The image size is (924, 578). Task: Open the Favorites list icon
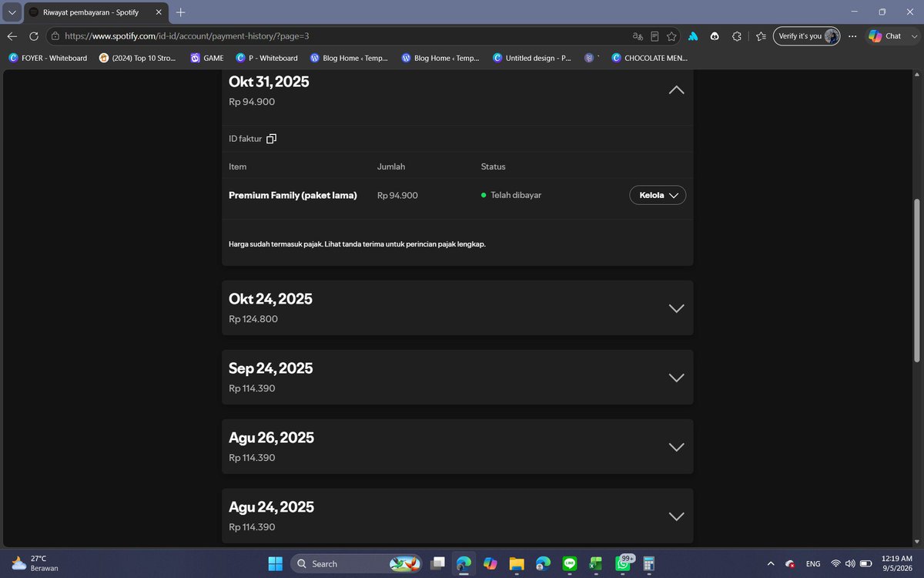(761, 36)
